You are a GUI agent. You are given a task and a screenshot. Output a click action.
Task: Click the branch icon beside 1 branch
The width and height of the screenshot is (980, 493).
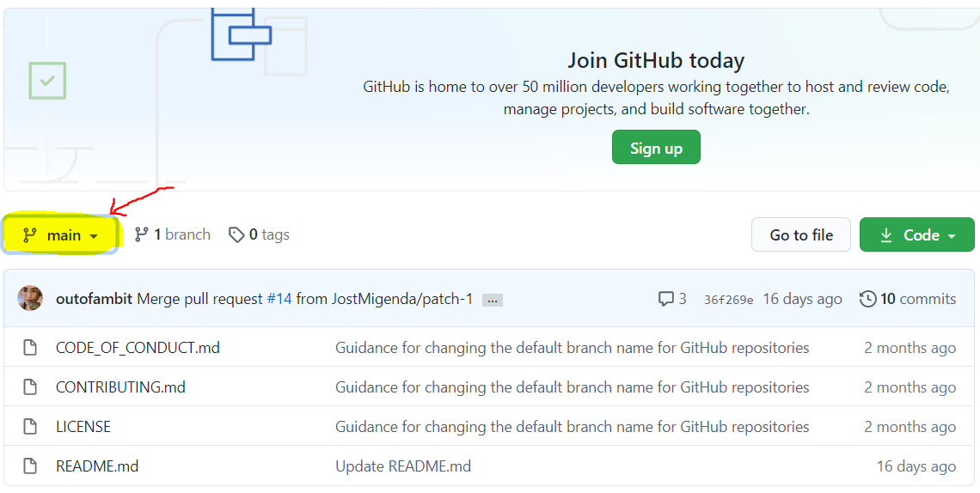click(142, 234)
